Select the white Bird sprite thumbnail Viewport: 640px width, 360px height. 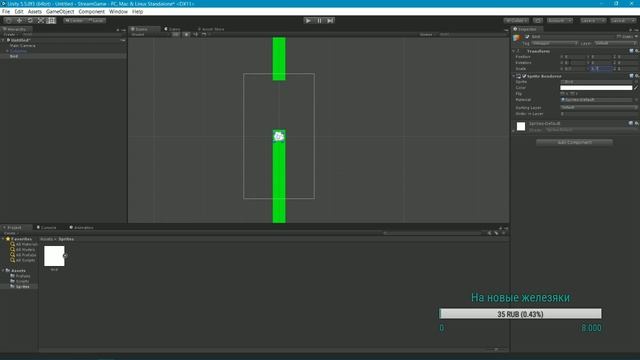(x=54, y=256)
